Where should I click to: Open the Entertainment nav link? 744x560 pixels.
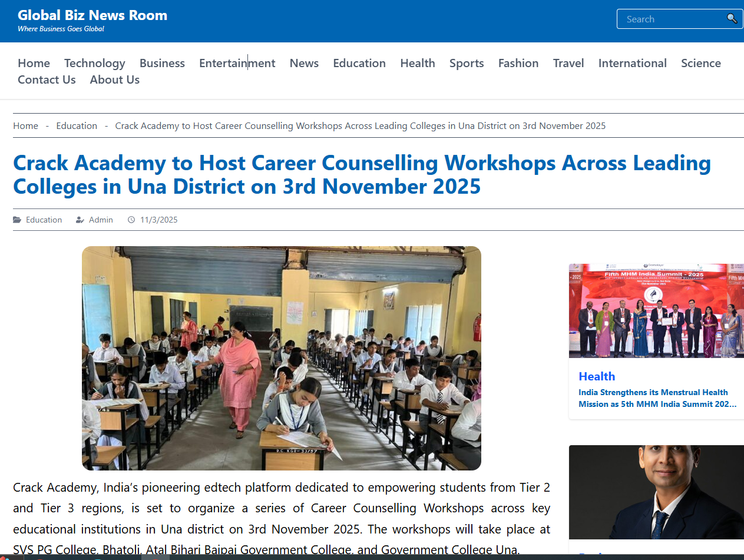(x=237, y=63)
